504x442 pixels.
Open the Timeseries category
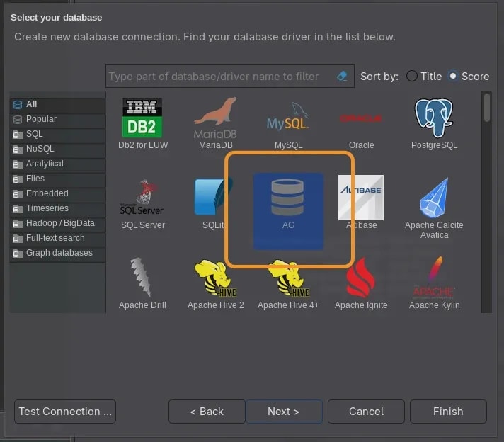pos(57,208)
